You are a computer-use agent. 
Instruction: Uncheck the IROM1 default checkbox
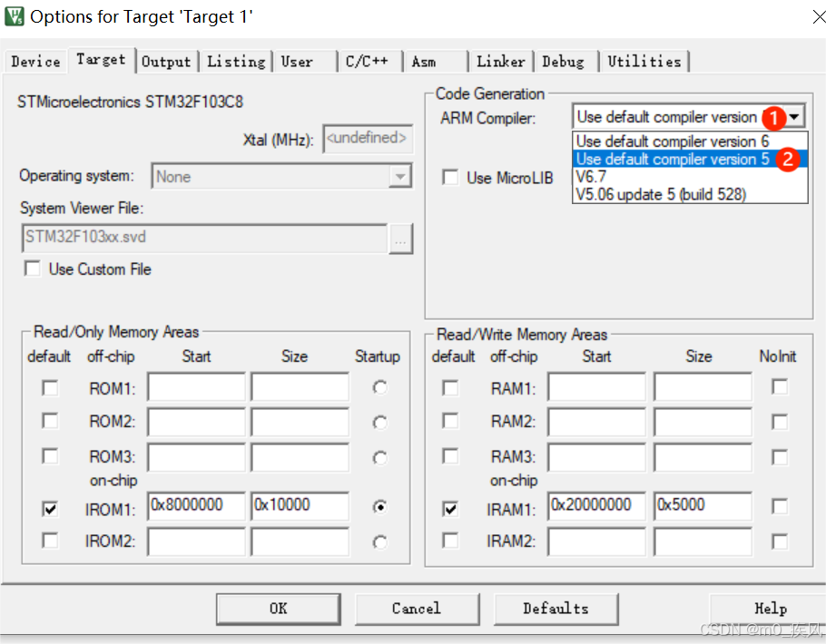(x=50, y=509)
